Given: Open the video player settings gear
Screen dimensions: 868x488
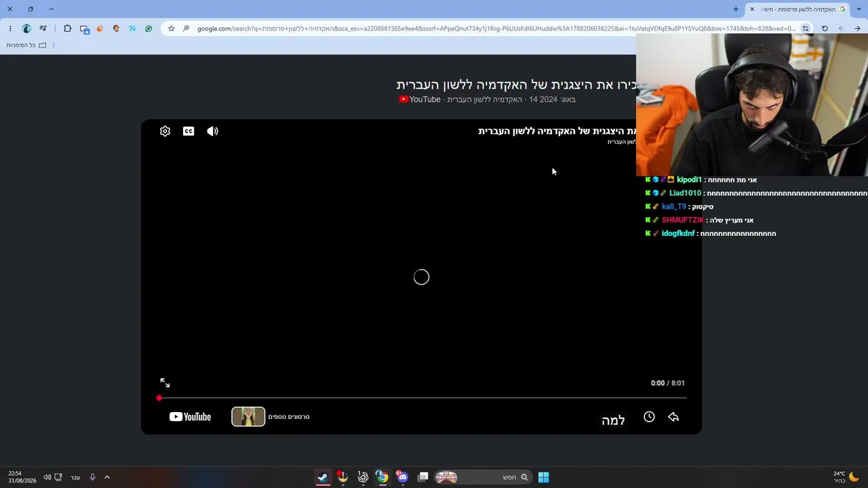Looking at the screenshot, I should (x=165, y=131).
